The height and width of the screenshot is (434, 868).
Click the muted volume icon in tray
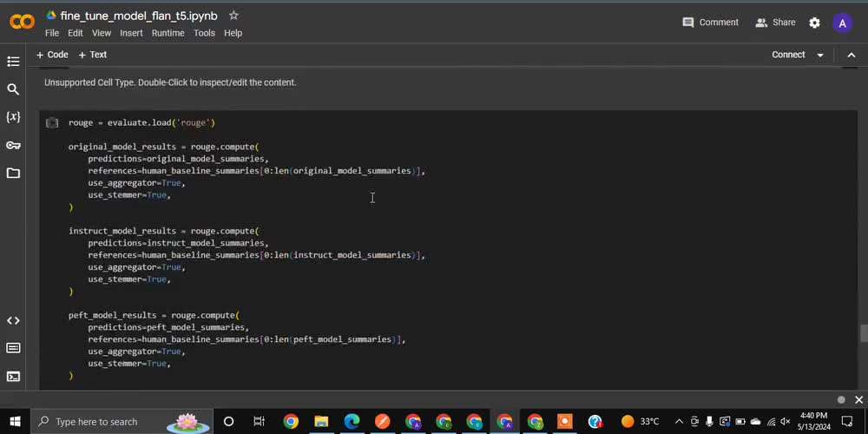click(x=785, y=422)
